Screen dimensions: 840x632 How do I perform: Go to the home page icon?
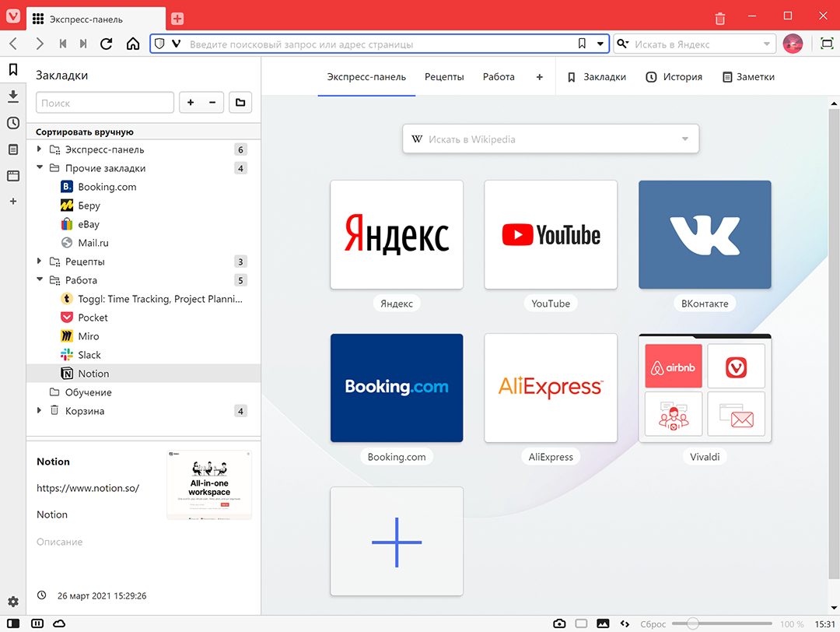point(133,44)
